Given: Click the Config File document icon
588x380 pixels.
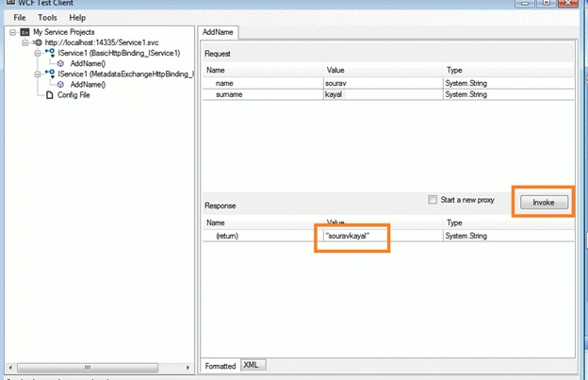Looking at the screenshot, I should click(x=50, y=95).
